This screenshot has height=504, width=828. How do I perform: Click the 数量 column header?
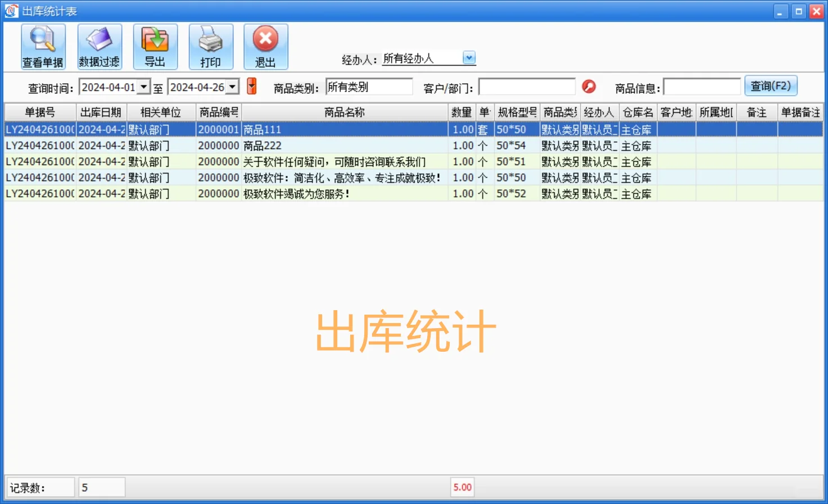(461, 112)
